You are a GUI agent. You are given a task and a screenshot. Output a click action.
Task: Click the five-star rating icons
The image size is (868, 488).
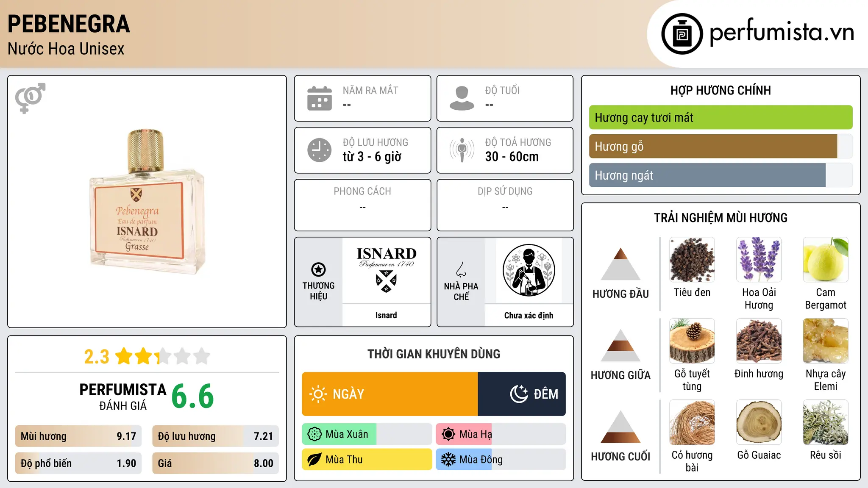[163, 356]
